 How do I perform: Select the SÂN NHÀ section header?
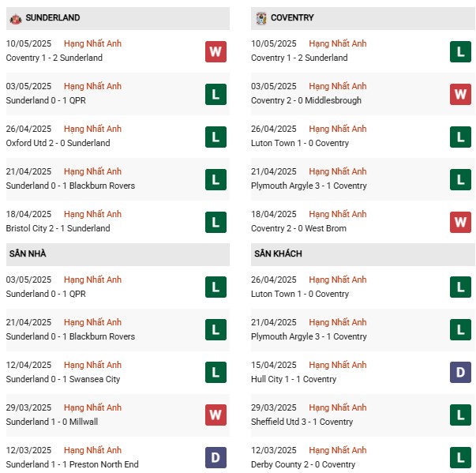click(x=118, y=254)
